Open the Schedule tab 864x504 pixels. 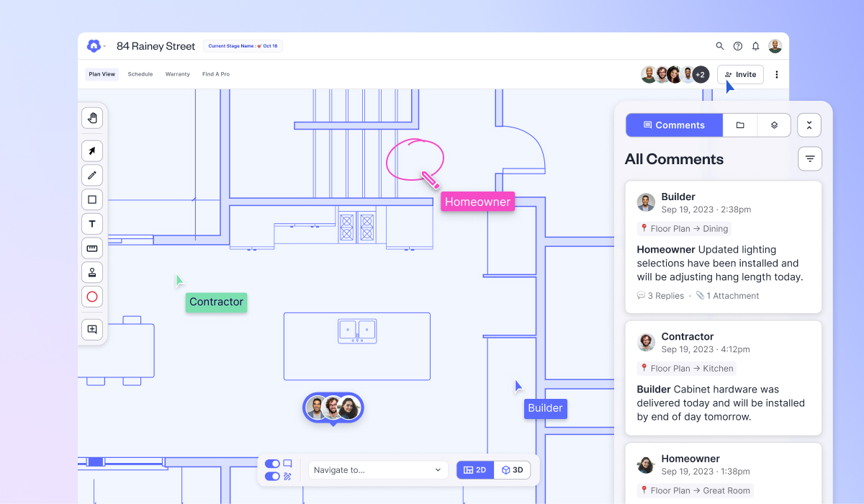[x=140, y=74]
